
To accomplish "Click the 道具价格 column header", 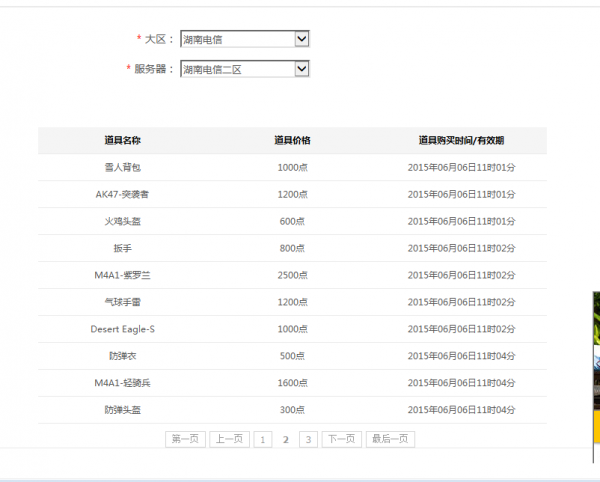I will (x=292, y=140).
